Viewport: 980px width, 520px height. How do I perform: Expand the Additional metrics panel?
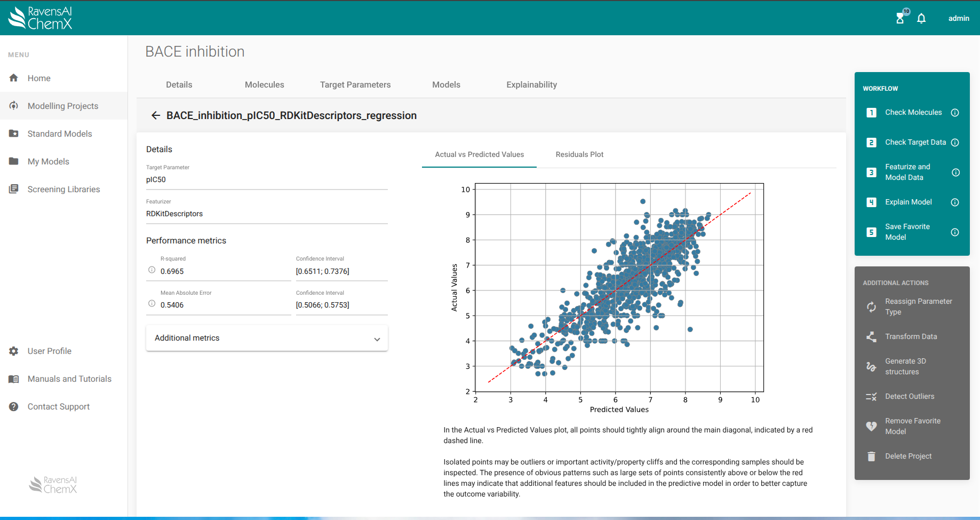pos(267,338)
